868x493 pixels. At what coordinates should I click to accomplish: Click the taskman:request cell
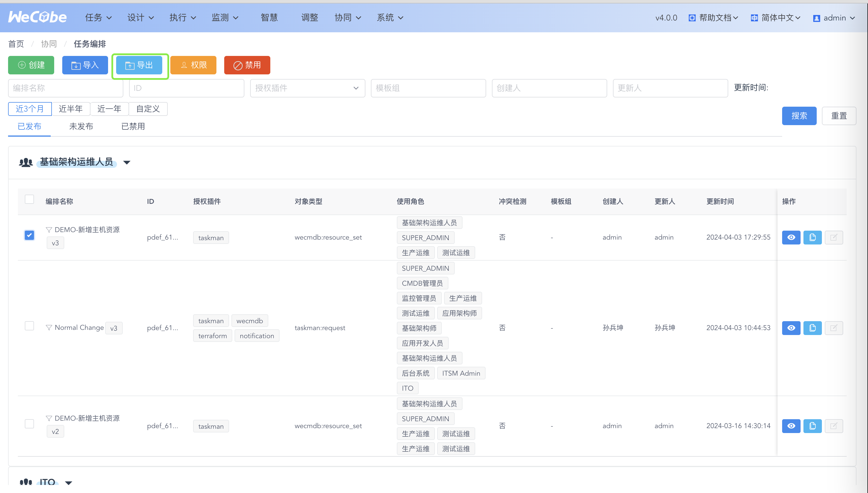[320, 328]
